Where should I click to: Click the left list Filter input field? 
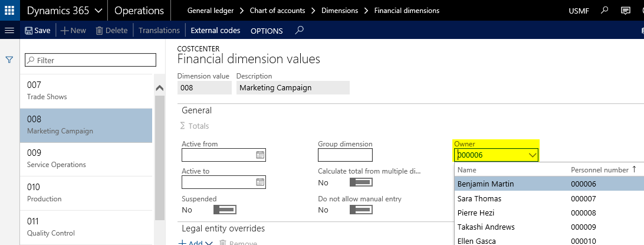click(90, 60)
